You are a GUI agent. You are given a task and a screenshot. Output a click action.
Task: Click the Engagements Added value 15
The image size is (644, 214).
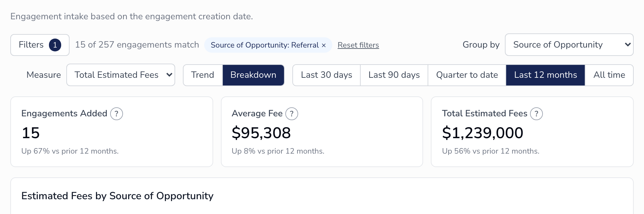coord(31,133)
